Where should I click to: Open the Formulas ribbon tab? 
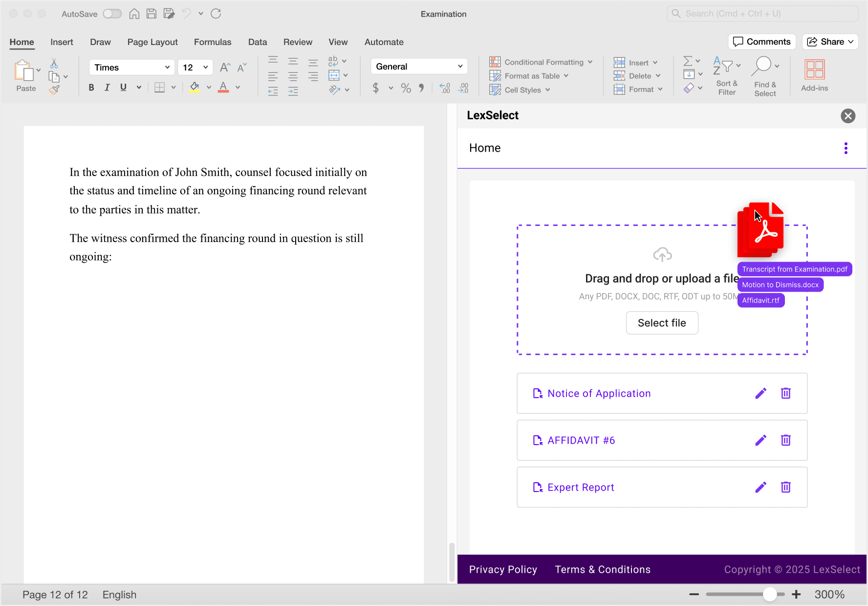[213, 42]
